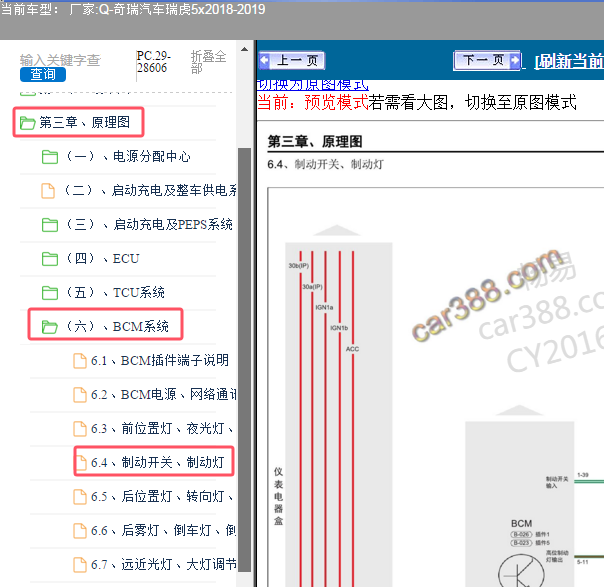Select （六）、BCM系统 entry
The width and height of the screenshot is (604, 587).
point(117,326)
